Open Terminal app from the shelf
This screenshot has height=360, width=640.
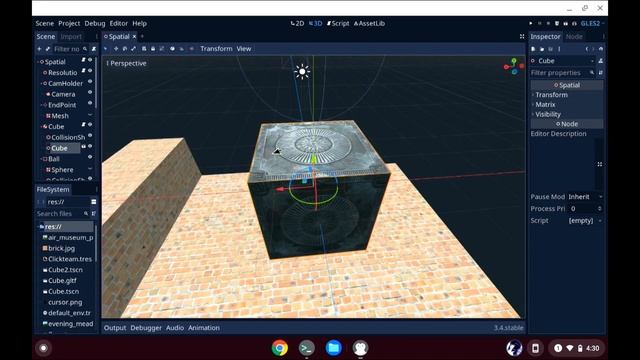click(307, 348)
